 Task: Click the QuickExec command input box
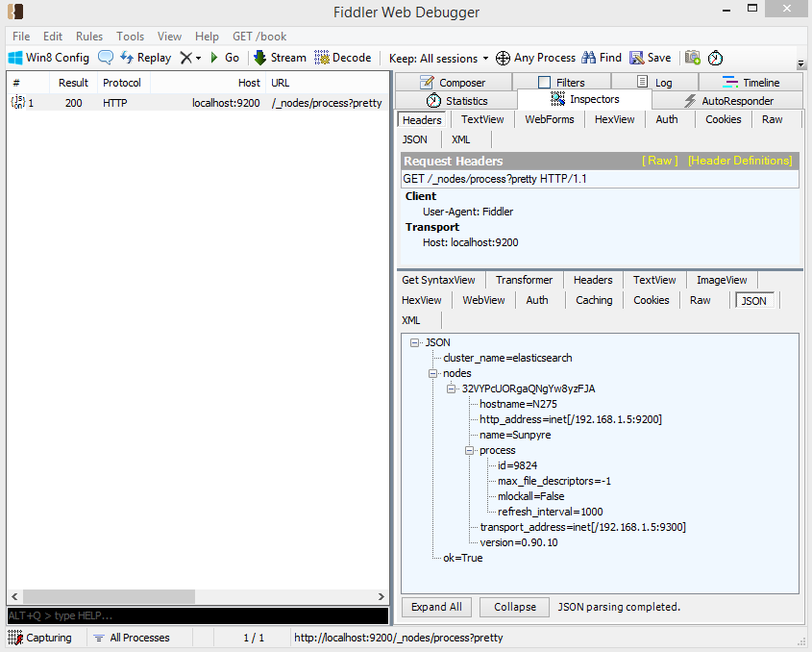click(x=195, y=615)
